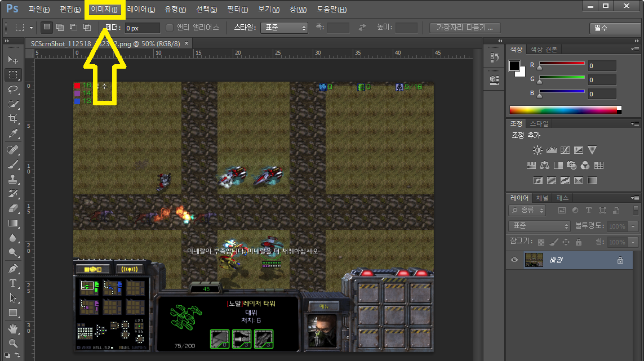Add Color Balance adjustment
Screen dimensions: 644x361
[x=545, y=165]
